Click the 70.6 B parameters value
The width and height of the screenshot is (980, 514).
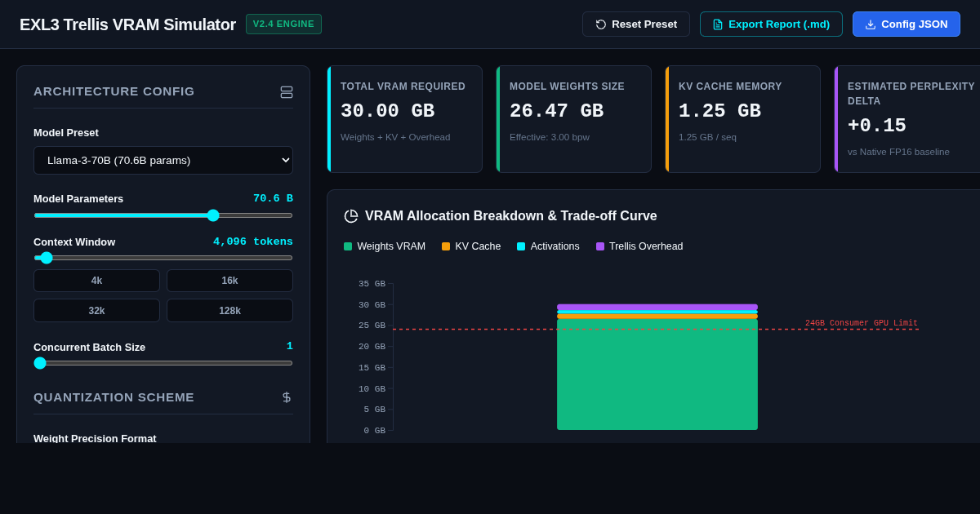coord(273,198)
